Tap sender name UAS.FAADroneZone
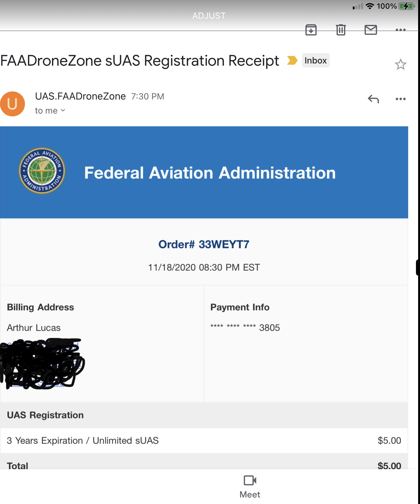This screenshot has height=504, width=420. (x=80, y=96)
